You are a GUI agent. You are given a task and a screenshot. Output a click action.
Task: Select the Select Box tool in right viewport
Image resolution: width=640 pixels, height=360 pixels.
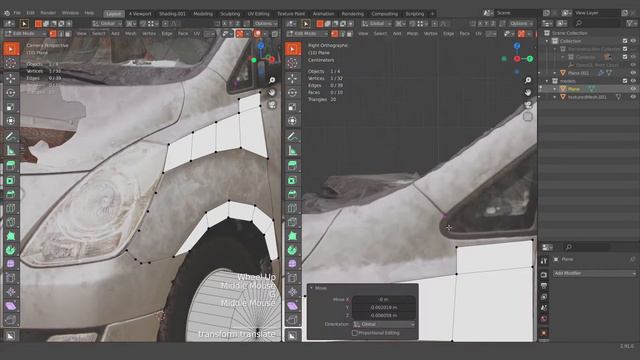[x=293, y=49]
